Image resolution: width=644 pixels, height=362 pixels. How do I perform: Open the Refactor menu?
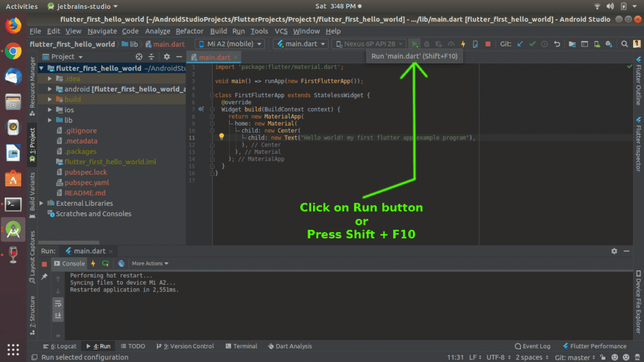pos(189,31)
